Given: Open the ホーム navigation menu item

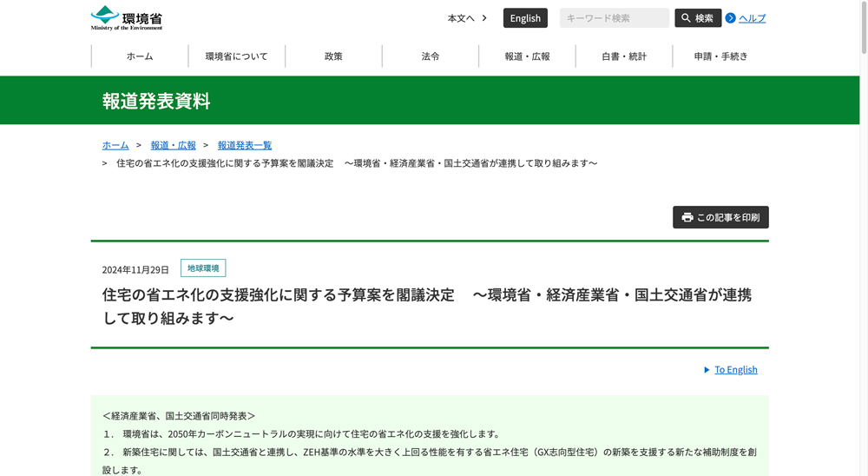Looking at the screenshot, I should click(x=140, y=56).
